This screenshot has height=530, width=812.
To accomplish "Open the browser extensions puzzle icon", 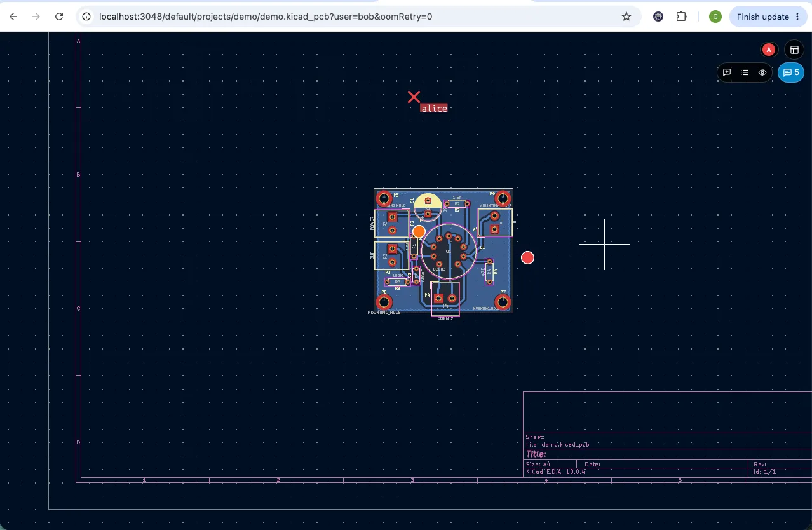I will pos(682,17).
